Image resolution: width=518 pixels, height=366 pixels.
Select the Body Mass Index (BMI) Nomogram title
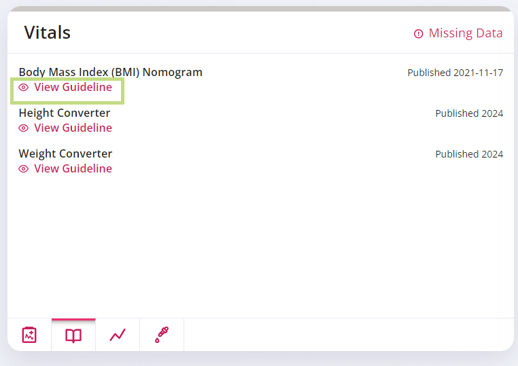(x=110, y=72)
